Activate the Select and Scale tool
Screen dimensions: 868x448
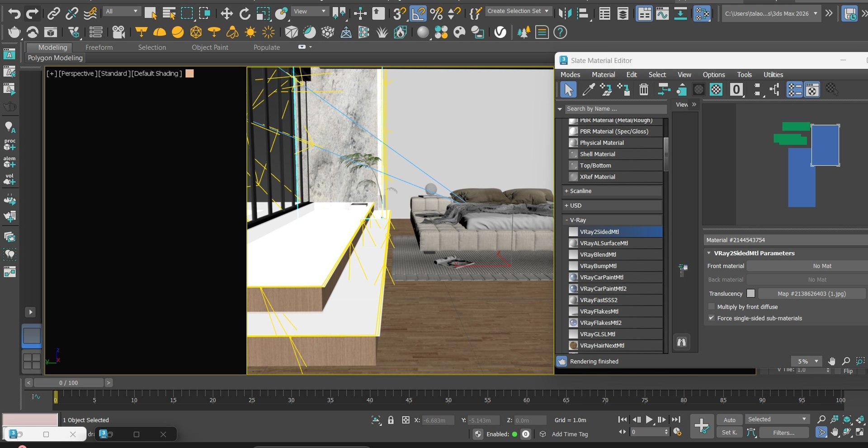pos(263,14)
